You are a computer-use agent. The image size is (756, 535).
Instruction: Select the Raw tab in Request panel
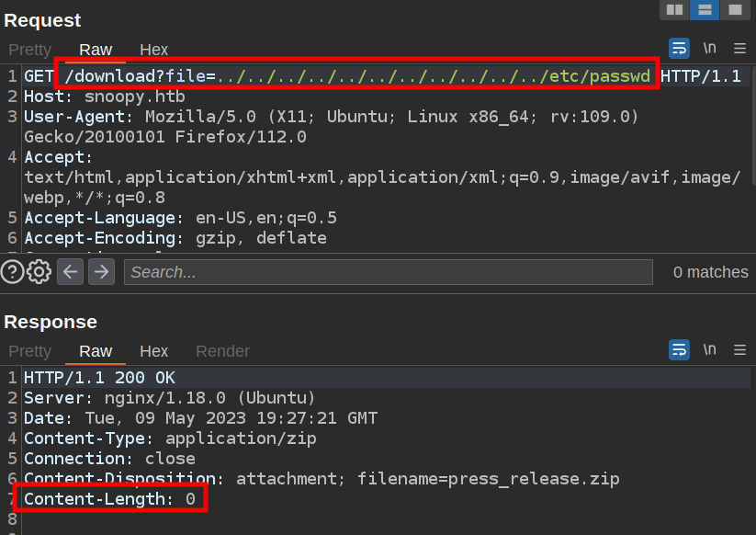(96, 50)
